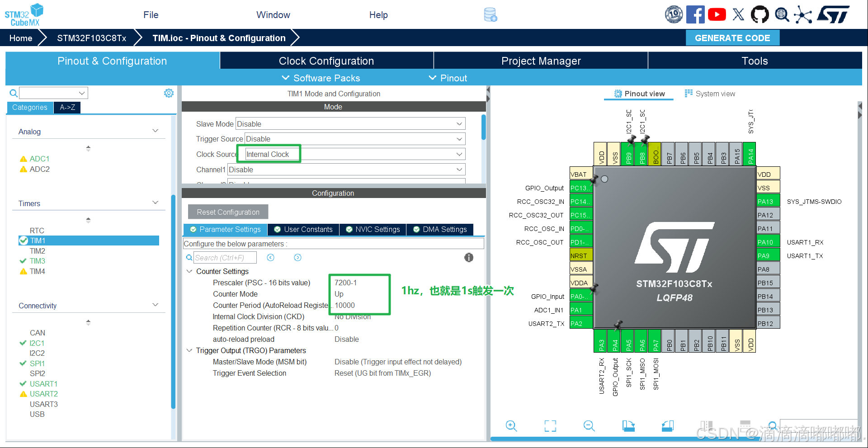The width and height of the screenshot is (868, 448).
Task: Click the GENERATE CODE button
Action: tap(732, 38)
